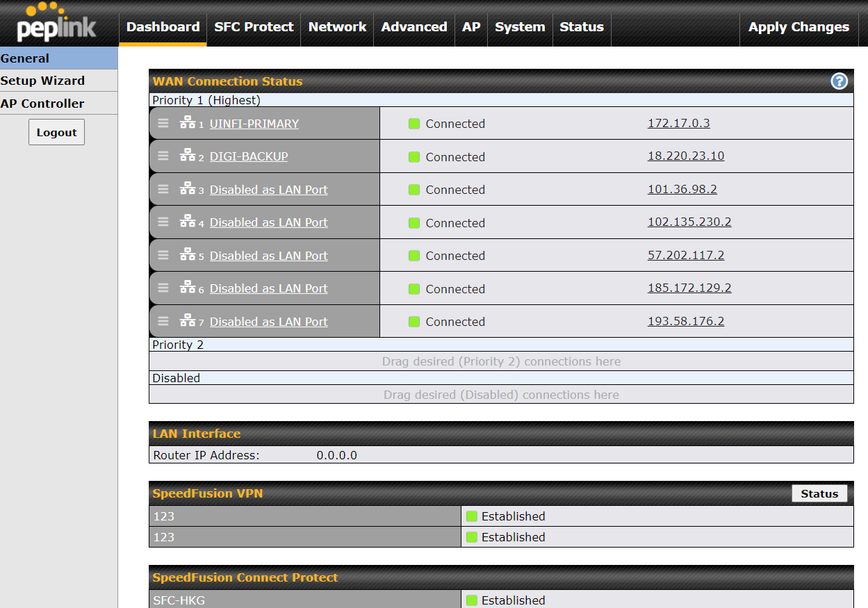The width and height of the screenshot is (868, 608).
Task: Click the help question mark icon
Action: (x=839, y=81)
